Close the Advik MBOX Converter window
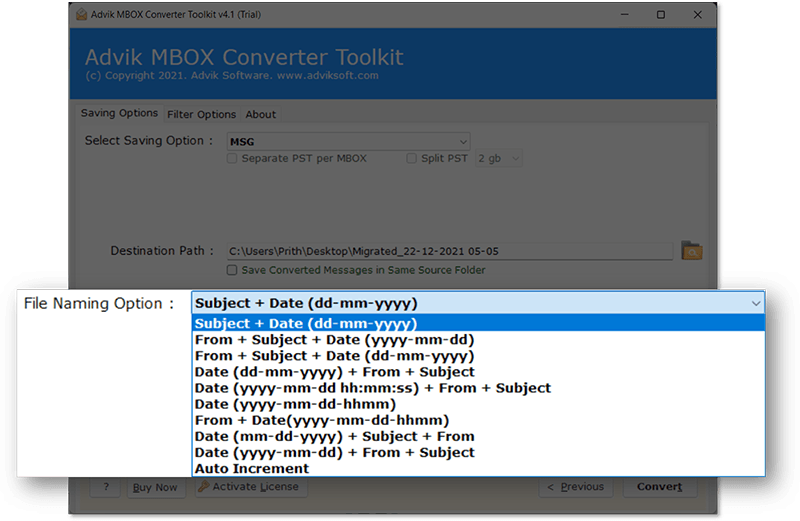The width and height of the screenshot is (800, 521). (697, 15)
